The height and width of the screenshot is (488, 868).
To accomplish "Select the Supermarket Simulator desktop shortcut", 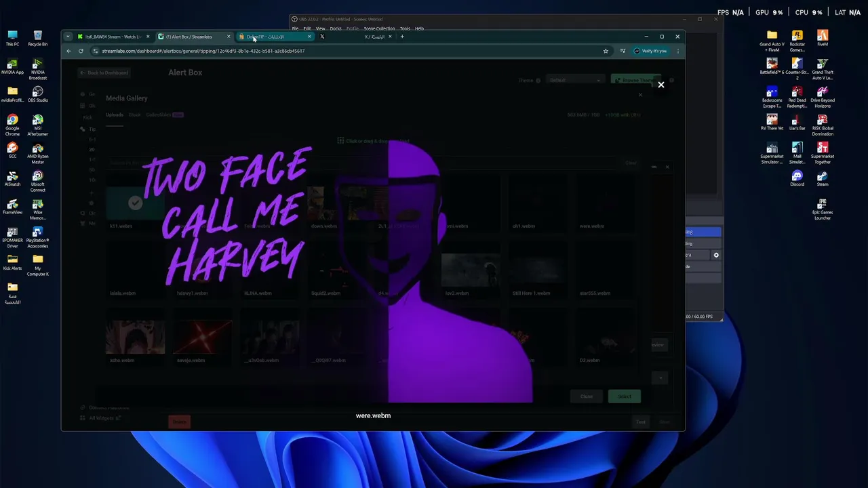I will pyautogui.click(x=772, y=153).
